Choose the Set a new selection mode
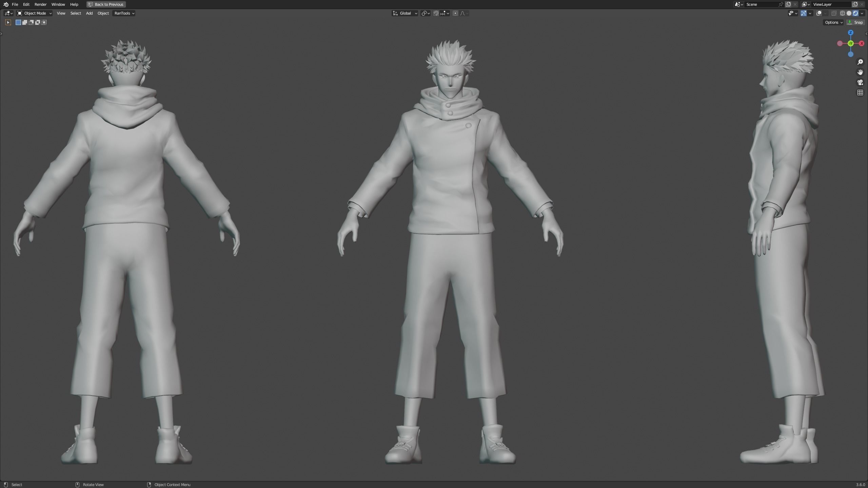Image resolution: width=868 pixels, height=488 pixels. tap(18, 22)
